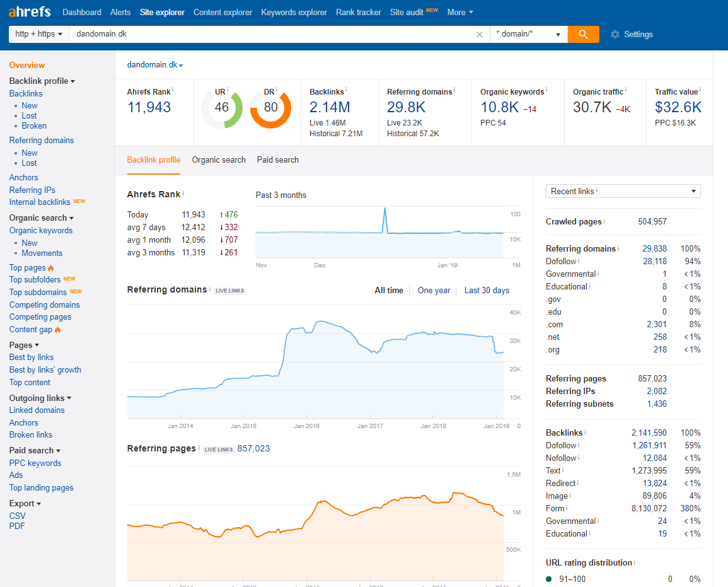
Task: Click the green 91–100 rating dot
Action: click(549, 579)
